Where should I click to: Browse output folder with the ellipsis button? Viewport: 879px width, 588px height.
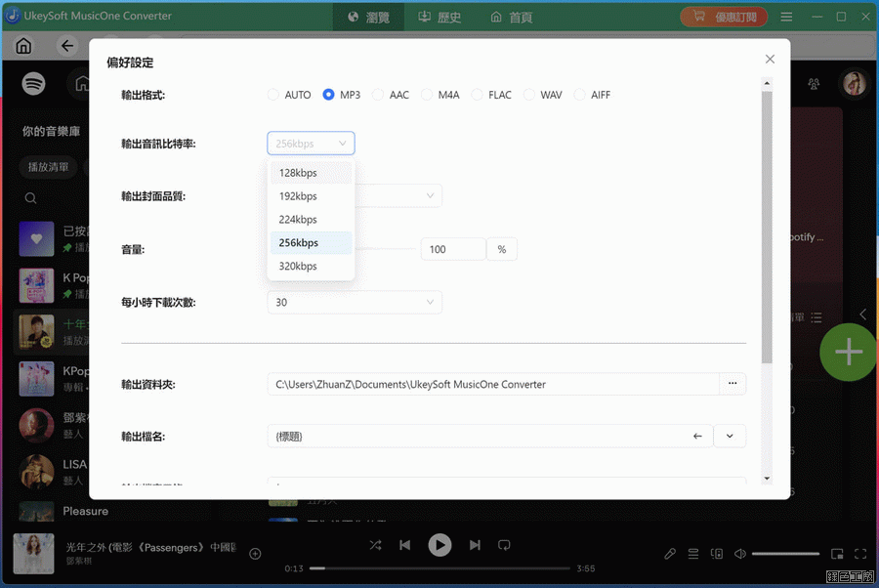click(x=732, y=384)
